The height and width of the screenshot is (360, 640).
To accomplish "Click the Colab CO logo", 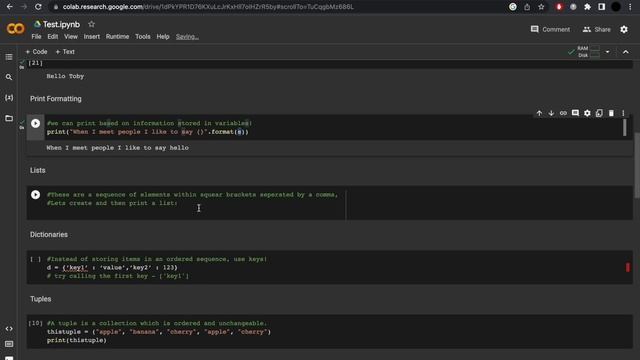I will point(16,29).
